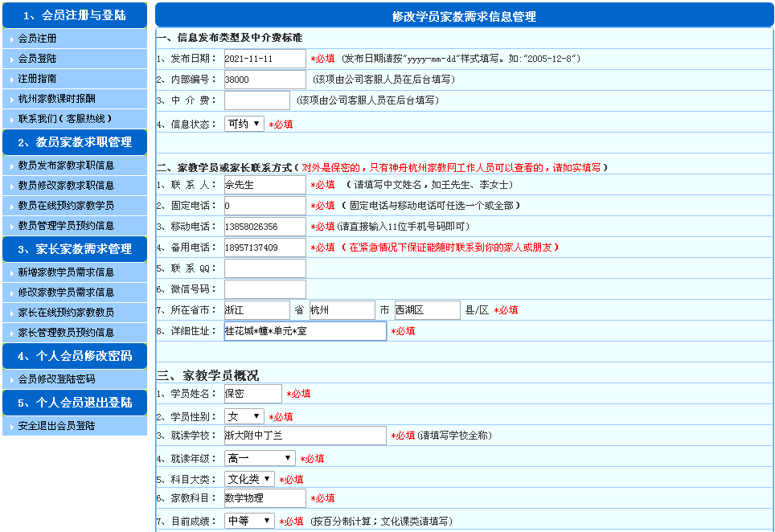Screen dimensions: 775x532
Task: Click 安全退出会员登陆 to log out
Action: 56,426
